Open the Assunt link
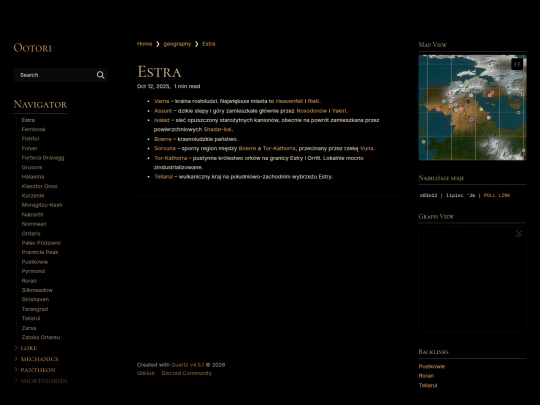This screenshot has height=405, width=540. coord(163,111)
